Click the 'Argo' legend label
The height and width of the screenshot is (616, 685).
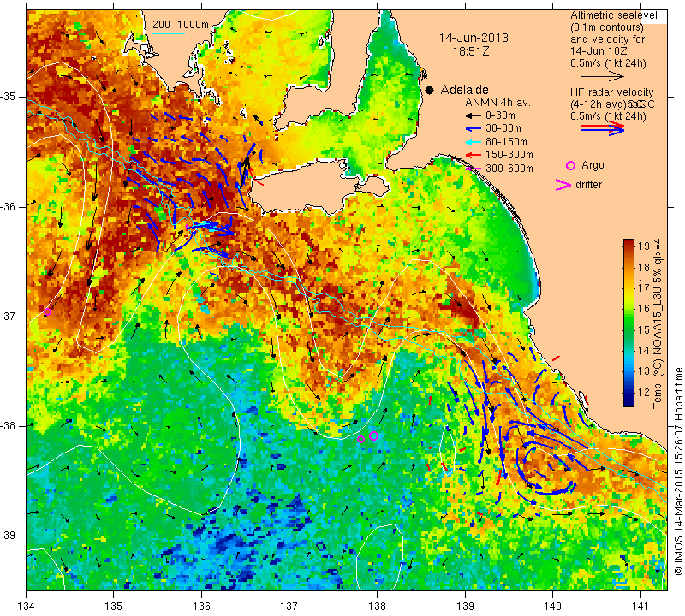click(x=593, y=165)
